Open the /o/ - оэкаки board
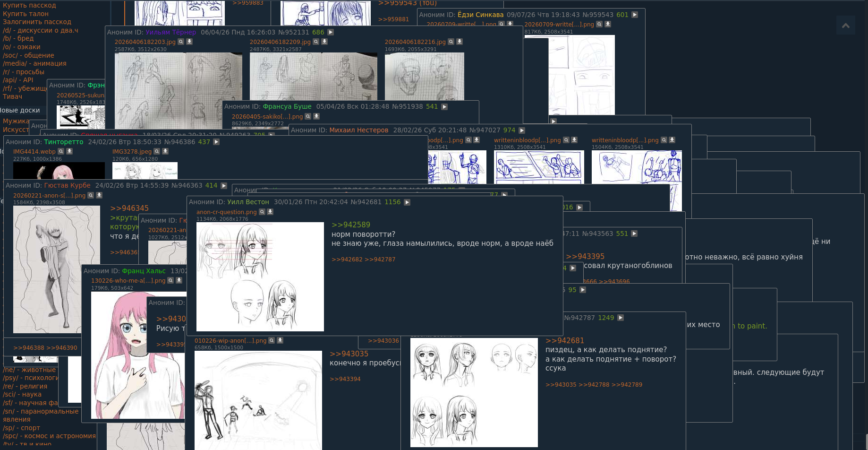Image resolution: width=868 pixels, height=450 pixels. (22, 47)
